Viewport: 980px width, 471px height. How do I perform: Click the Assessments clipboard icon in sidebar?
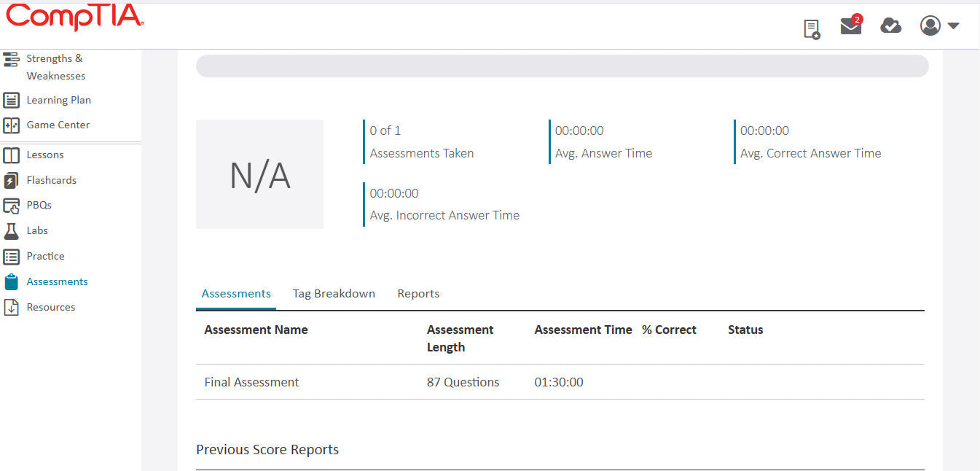point(11,281)
